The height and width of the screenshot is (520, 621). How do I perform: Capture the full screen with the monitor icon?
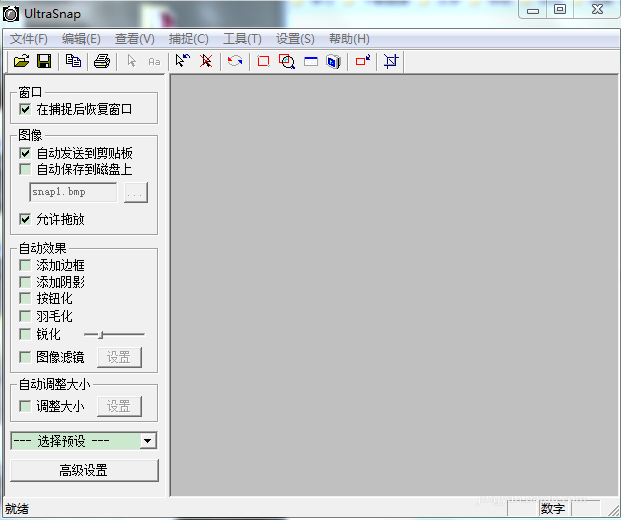333,61
